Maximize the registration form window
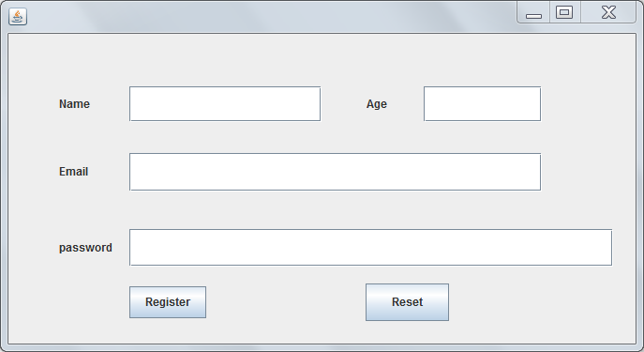This screenshot has width=644, height=352. tap(564, 12)
